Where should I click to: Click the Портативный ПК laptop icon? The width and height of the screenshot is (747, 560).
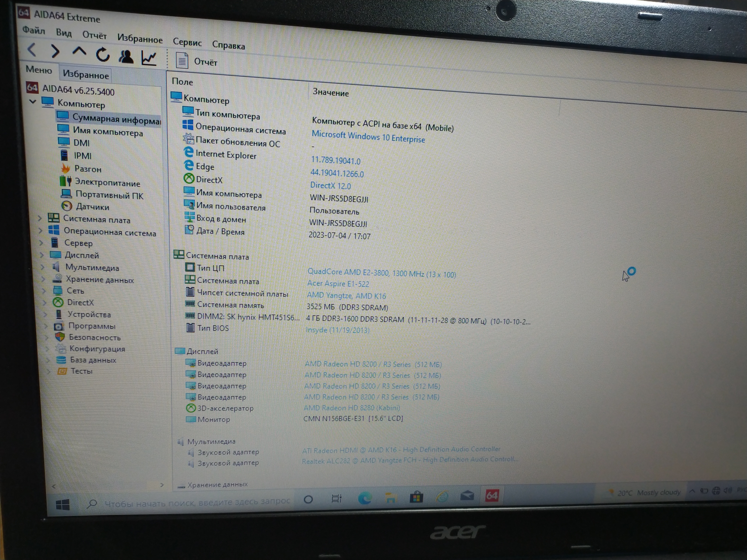[67, 193]
